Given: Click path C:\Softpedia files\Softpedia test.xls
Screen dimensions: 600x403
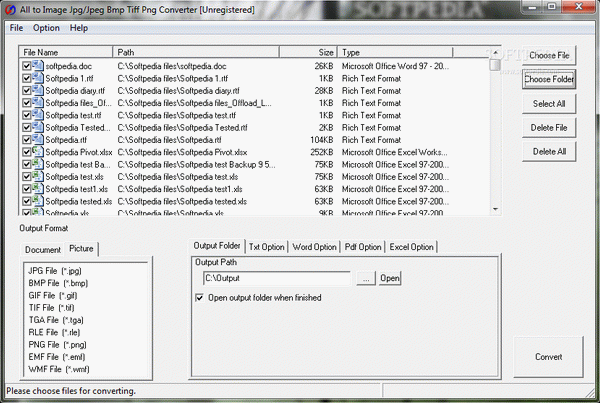Looking at the screenshot, I should pos(178,176).
